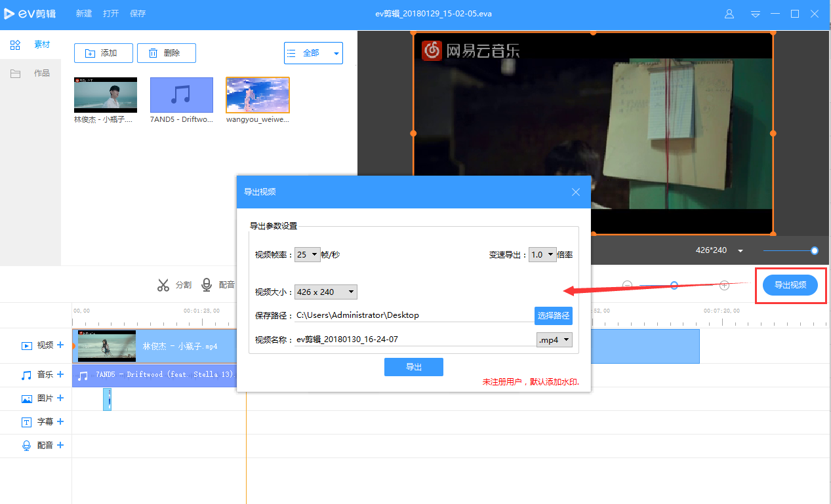Click the 字幕 track T icon
831x504 pixels.
pyautogui.click(x=27, y=422)
